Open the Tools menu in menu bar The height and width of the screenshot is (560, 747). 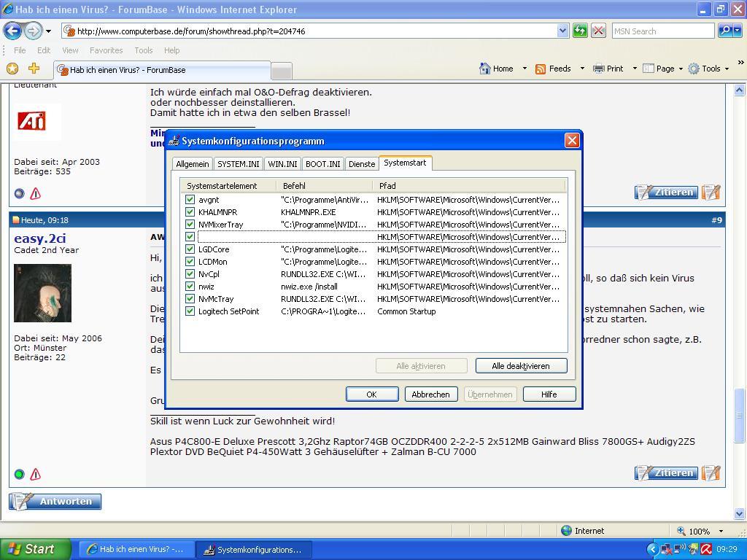(x=144, y=50)
